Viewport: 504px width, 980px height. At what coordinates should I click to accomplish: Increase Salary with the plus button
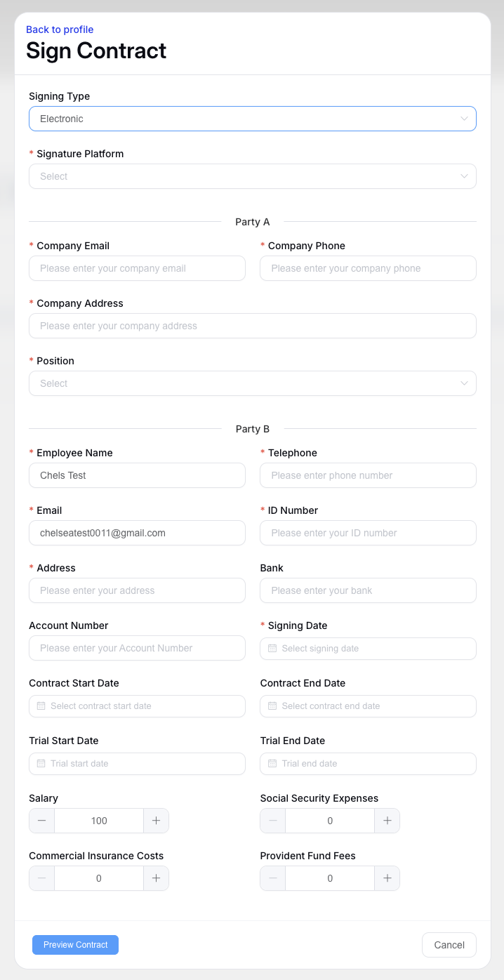click(x=156, y=821)
